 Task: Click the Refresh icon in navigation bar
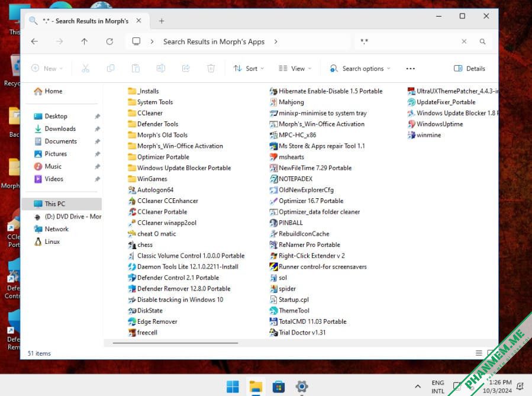109,41
